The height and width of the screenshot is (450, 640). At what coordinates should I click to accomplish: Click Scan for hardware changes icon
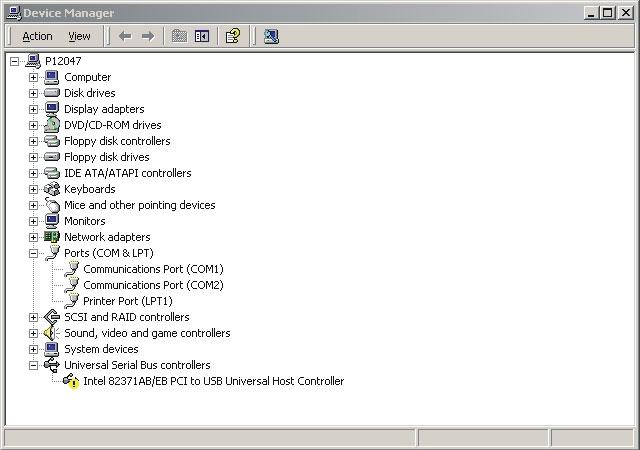pyautogui.click(x=271, y=36)
